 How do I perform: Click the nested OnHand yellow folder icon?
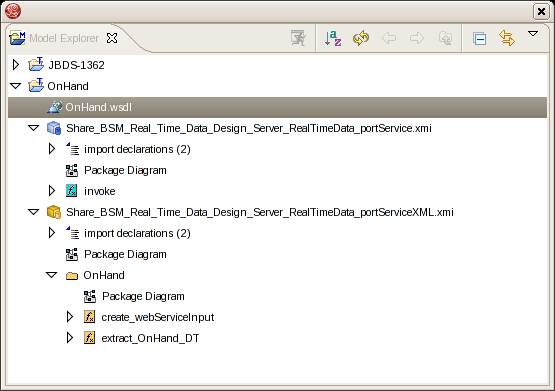(72, 275)
